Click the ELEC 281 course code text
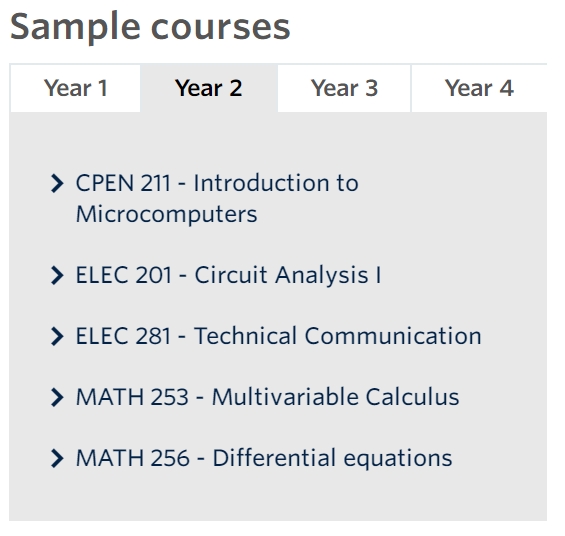565x536 pixels. (123, 336)
